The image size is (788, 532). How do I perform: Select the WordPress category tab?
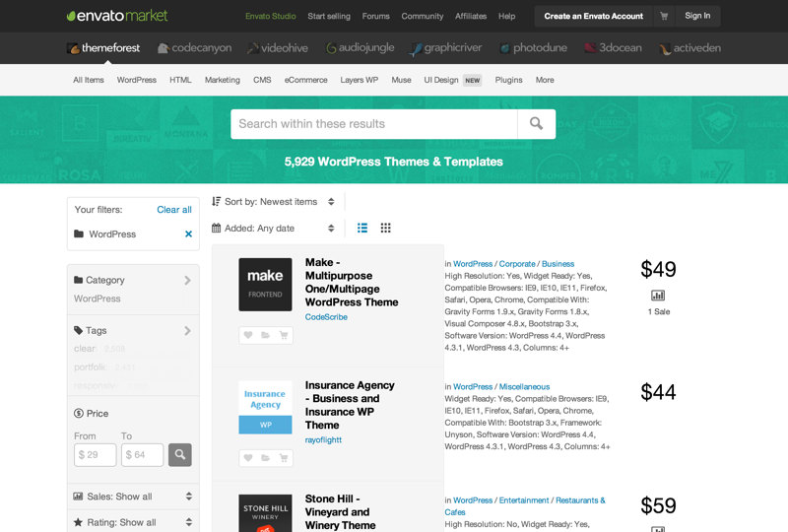137,80
